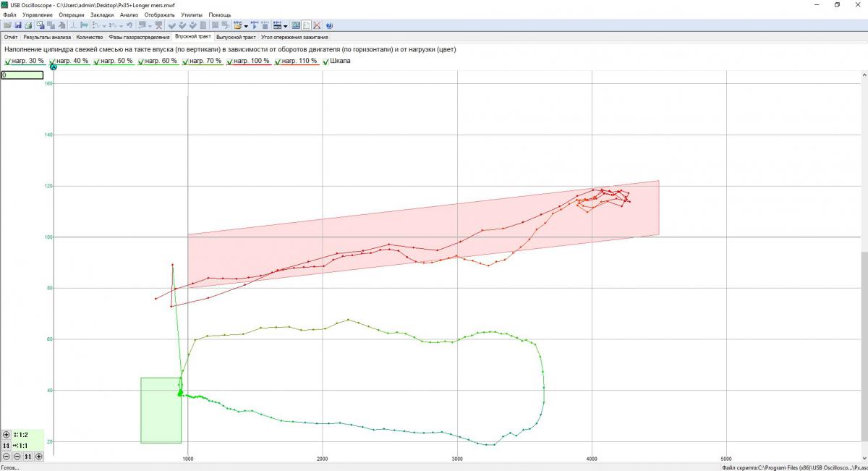
Task: Click the bottom-left minus zoom icon
Action: 7,457
